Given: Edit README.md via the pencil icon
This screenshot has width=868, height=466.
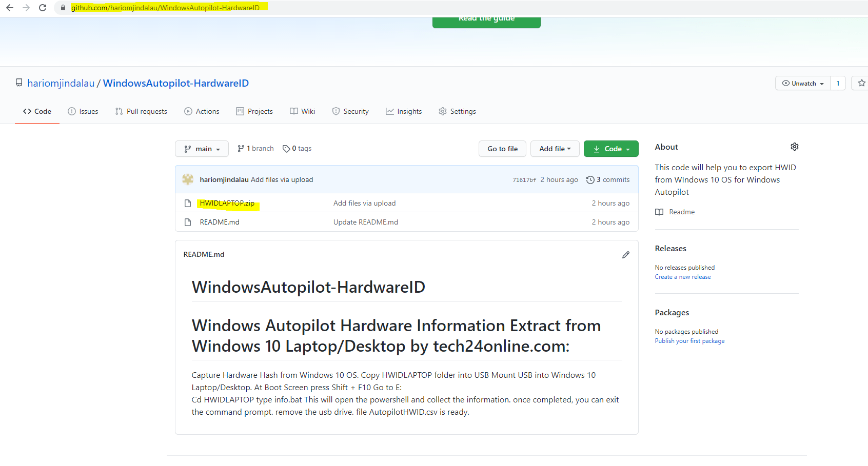Looking at the screenshot, I should tap(625, 254).
